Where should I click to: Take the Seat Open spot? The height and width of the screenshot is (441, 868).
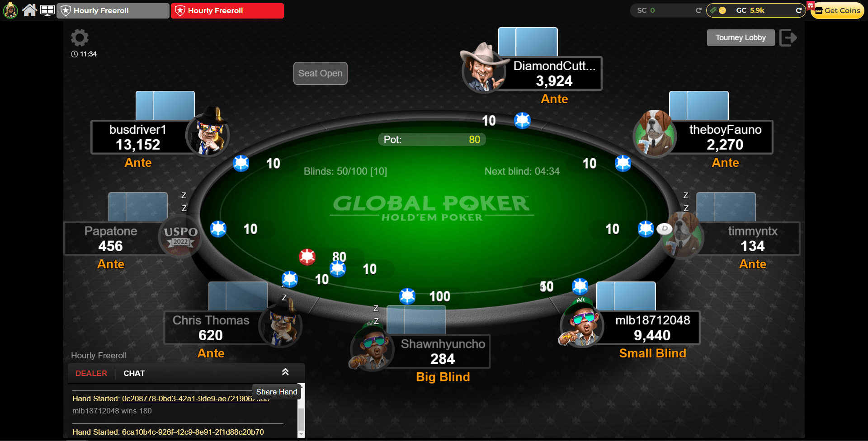click(x=320, y=73)
